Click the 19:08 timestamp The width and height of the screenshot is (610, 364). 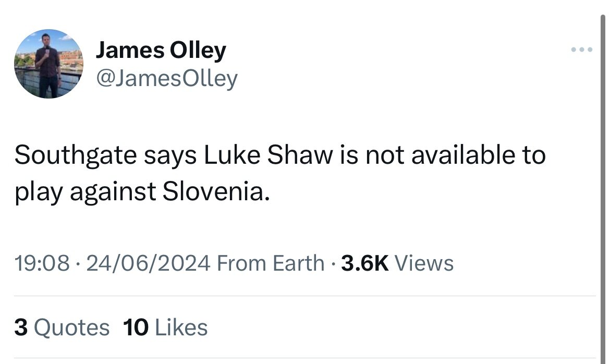tap(42, 263)
